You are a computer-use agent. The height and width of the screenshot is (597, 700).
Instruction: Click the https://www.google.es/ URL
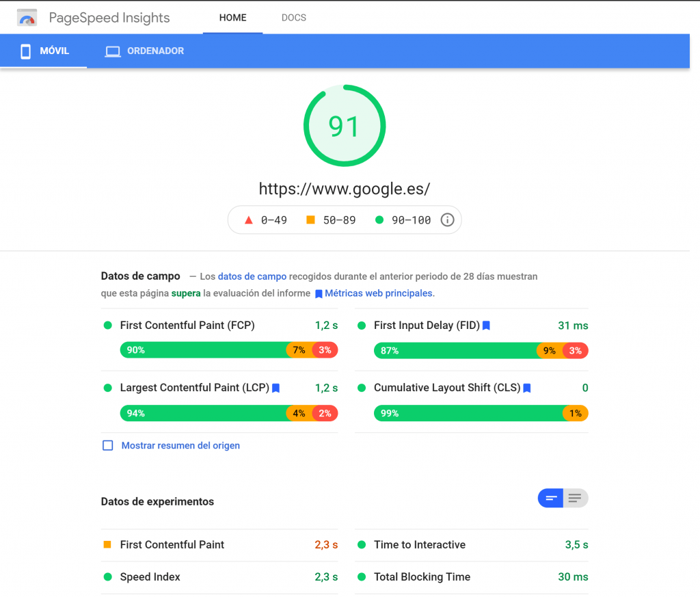coord(345,189)
